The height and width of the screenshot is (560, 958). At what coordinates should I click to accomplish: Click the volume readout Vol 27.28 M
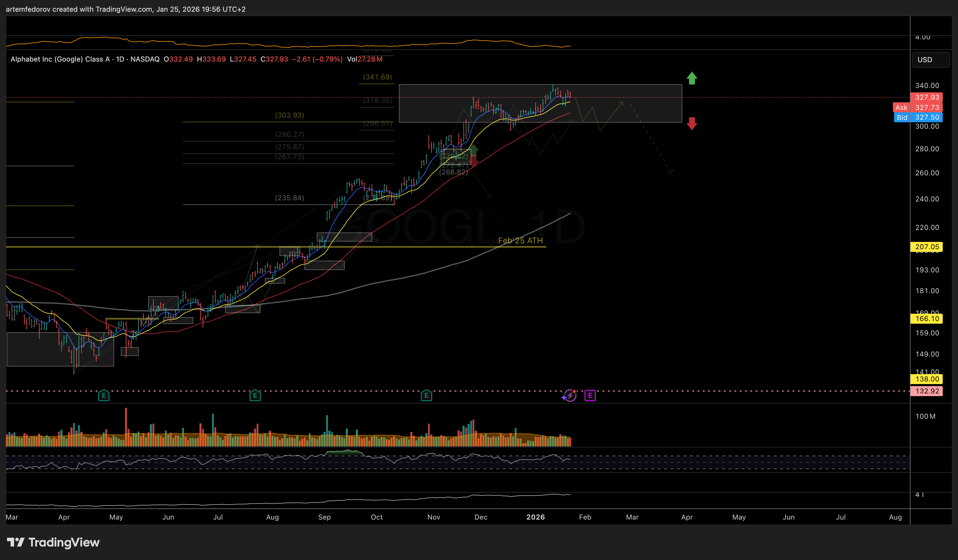(365, 59)
